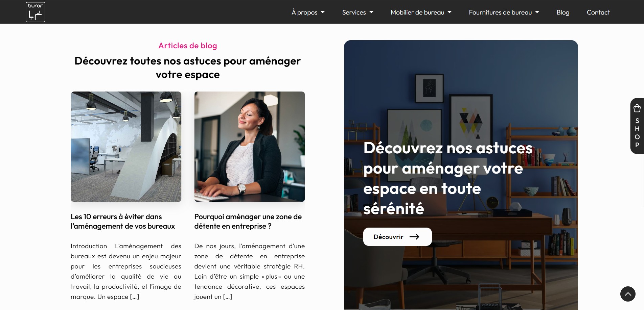
Task: Open the Blog menu item
Action: click(x=563, y=12)
